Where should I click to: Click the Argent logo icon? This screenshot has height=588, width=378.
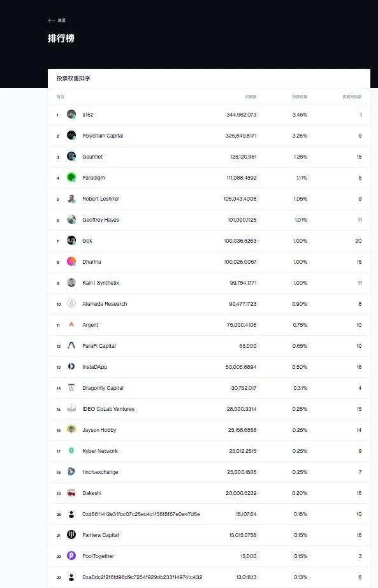click(71, 324)
